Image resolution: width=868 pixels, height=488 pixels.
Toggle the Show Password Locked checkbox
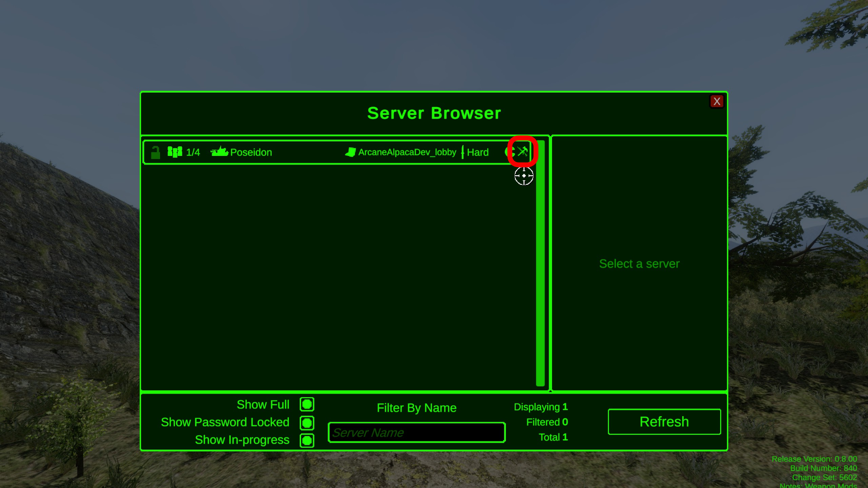click(x=307, y=423)
